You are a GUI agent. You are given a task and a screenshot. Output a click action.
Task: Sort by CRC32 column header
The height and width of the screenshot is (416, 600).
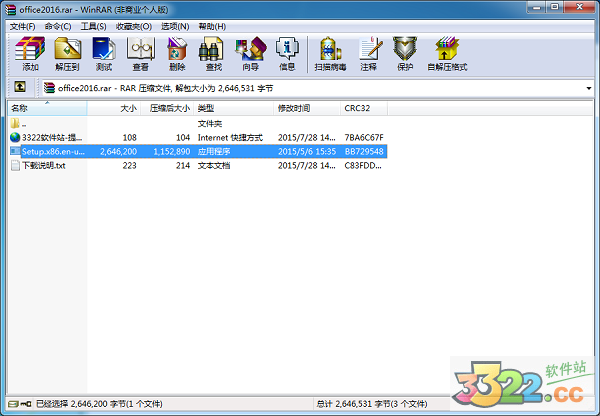(x=364, y=108)
